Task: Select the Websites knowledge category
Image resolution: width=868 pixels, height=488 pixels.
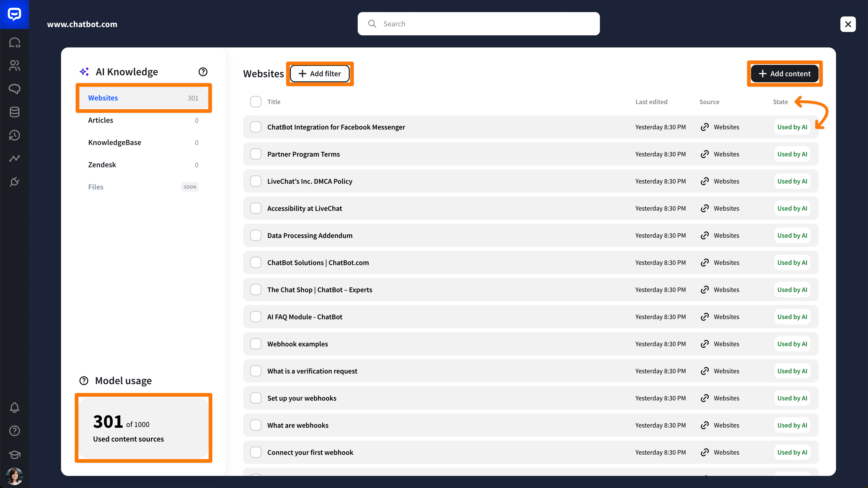Action: [x=144, y=98]
